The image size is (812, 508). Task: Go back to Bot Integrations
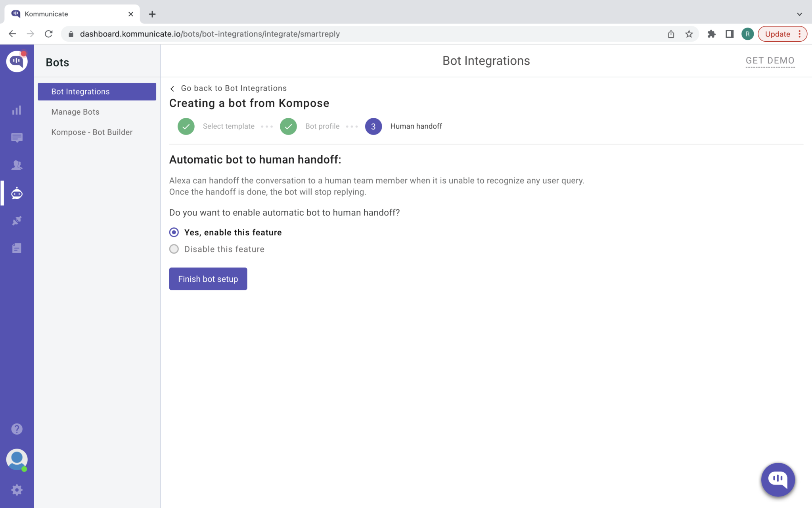tap(234, 88)
